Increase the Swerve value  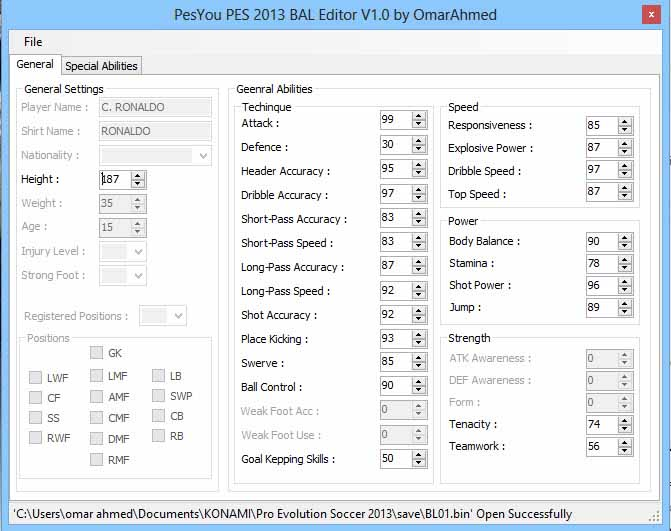pyautogui.click(x=419, y=358)
